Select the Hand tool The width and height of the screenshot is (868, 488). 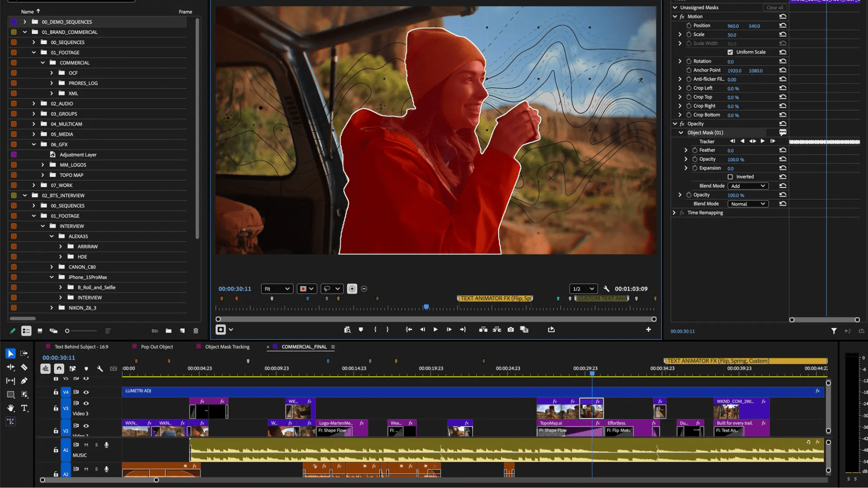coord(10,408)
